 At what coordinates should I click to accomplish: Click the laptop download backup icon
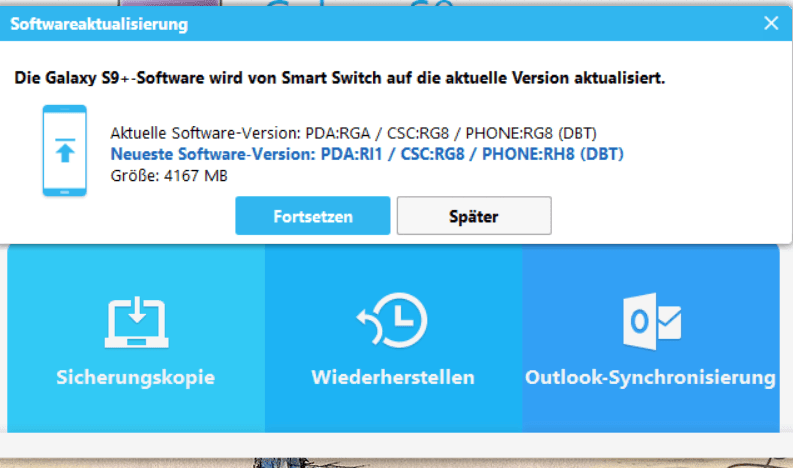coord(137,322)
